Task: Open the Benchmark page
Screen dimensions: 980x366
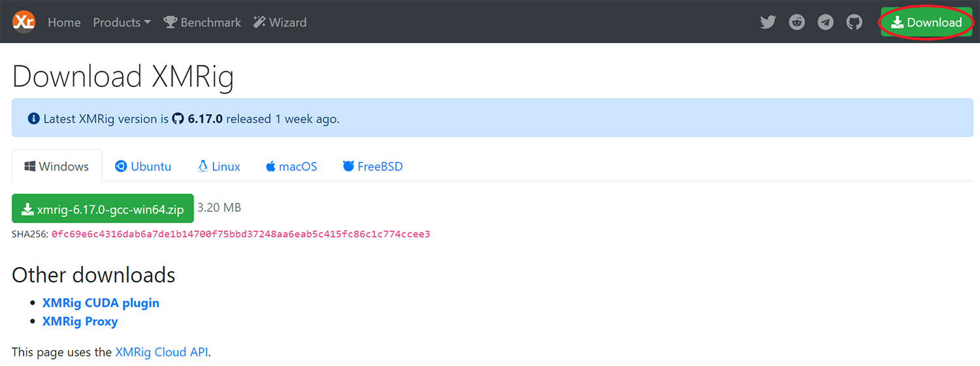Action: tap(203, 22)
